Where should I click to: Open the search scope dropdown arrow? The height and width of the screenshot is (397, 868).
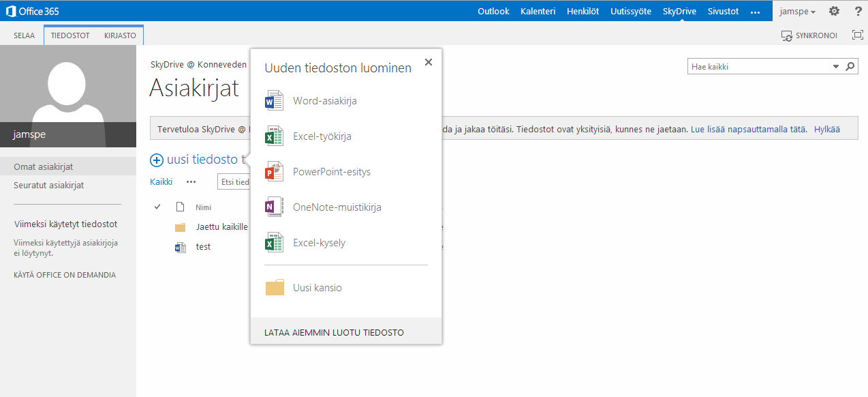pos(836,67)
